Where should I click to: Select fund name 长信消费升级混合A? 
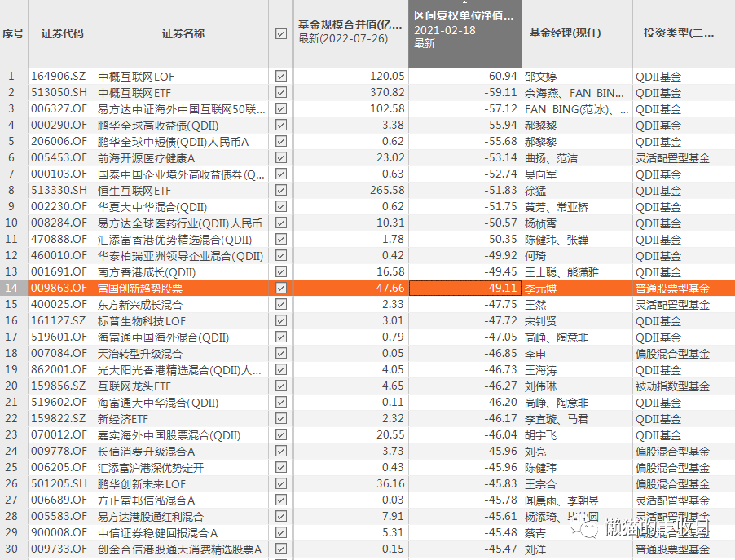[x=146, y=452]
